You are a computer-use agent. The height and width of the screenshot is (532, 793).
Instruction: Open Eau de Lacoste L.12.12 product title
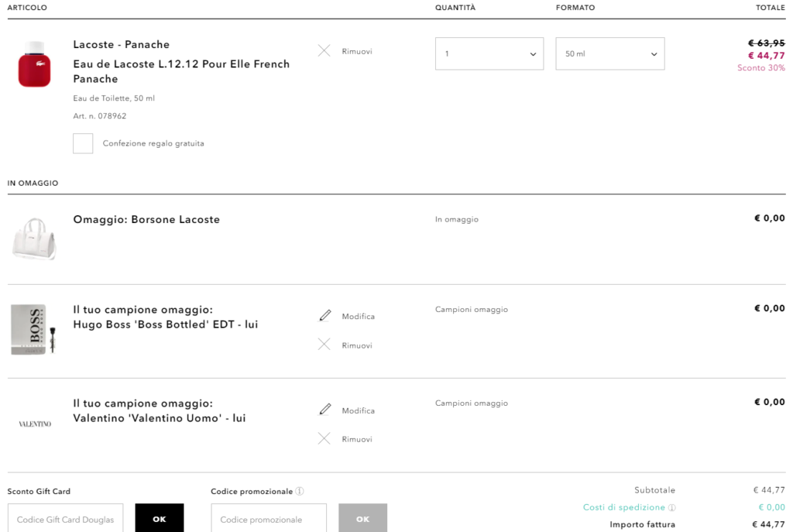pyautogui.click(x=181, y=71)
